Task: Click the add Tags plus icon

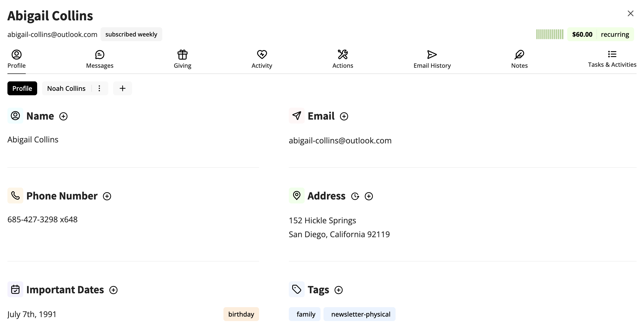Action: click(x=338, y=290)
